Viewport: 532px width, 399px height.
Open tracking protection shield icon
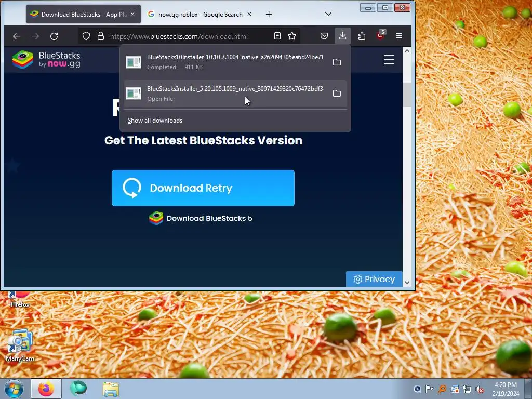tap(86, 36)
